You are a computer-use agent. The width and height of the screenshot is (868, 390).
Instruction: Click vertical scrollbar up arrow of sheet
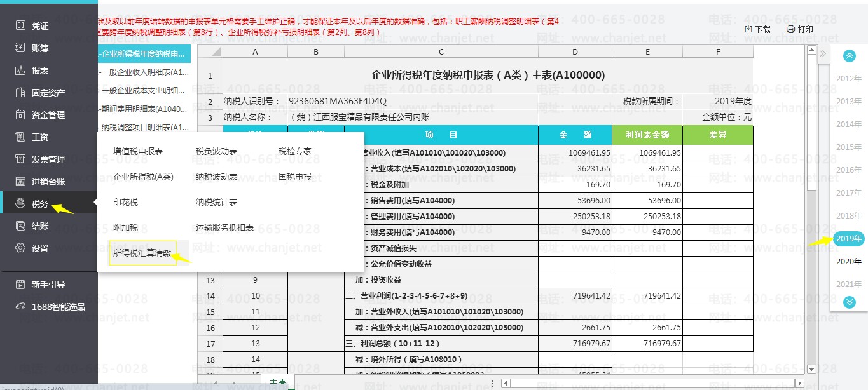coord(811,50)
